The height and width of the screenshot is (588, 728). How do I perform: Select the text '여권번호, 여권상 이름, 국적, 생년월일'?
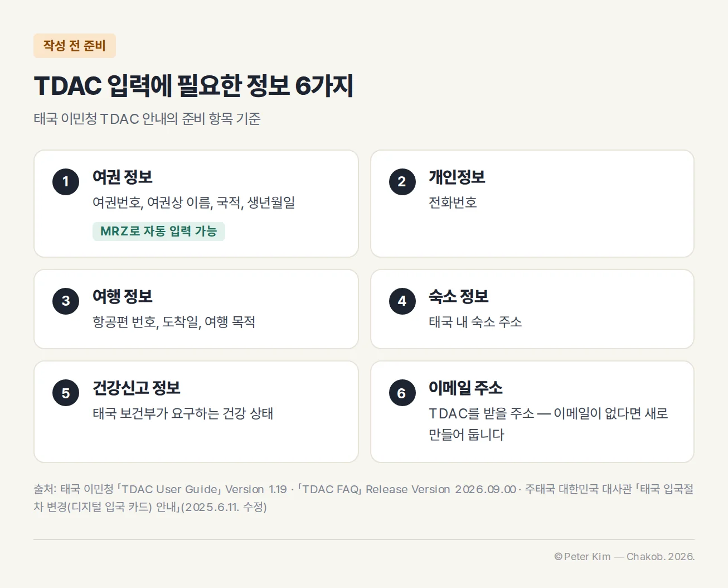194,203
